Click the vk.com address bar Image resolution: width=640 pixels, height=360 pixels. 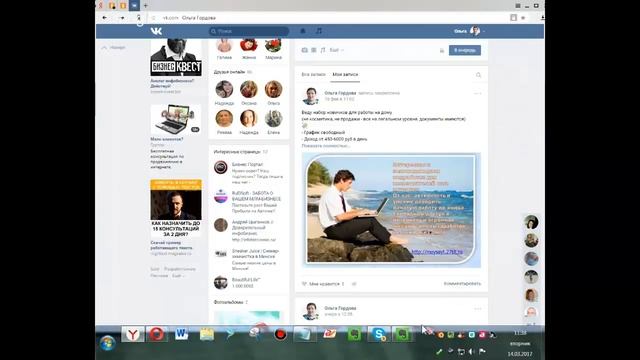[x=327, y=18]
